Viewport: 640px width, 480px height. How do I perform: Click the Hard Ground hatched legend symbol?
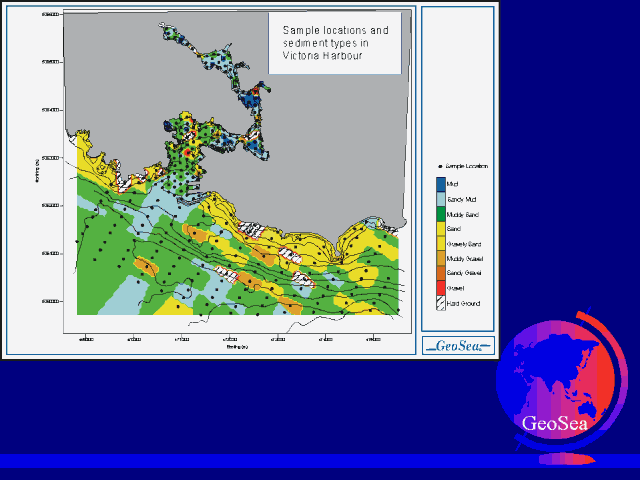click(x=439, y=301)
